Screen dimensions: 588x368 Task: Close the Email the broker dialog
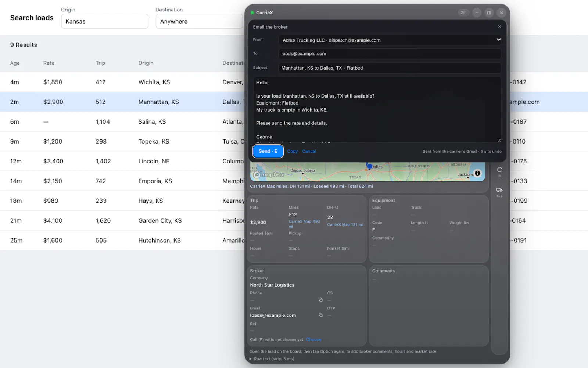point(499,26)
